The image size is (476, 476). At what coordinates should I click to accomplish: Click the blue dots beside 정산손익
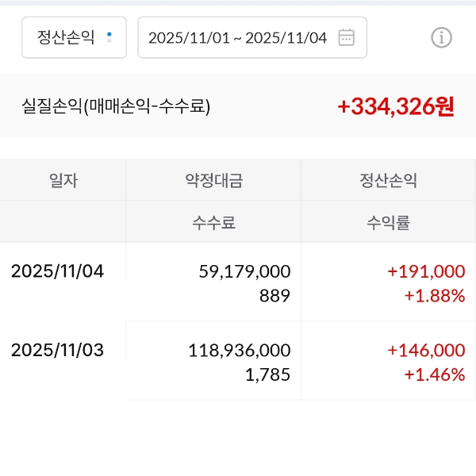109,36
